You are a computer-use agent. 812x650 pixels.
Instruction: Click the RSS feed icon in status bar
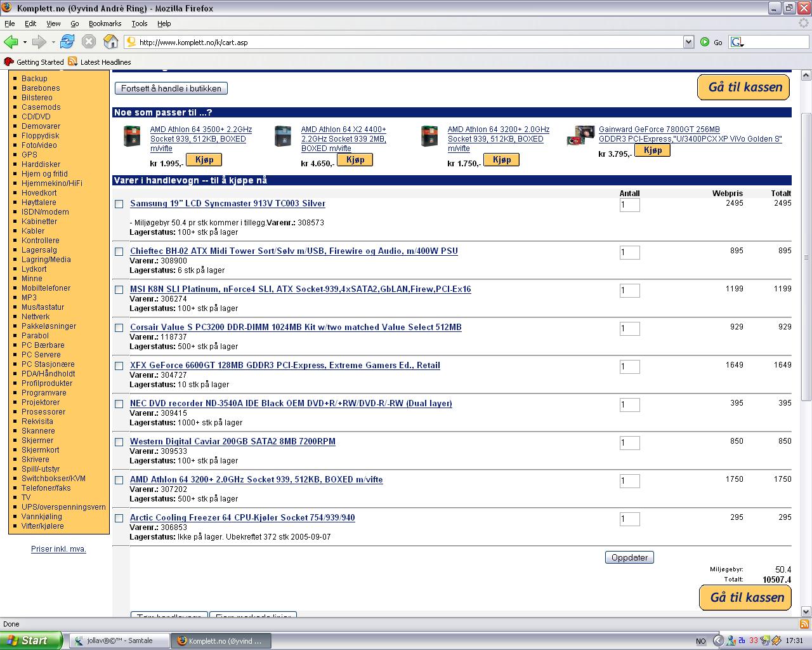(804, 624)
